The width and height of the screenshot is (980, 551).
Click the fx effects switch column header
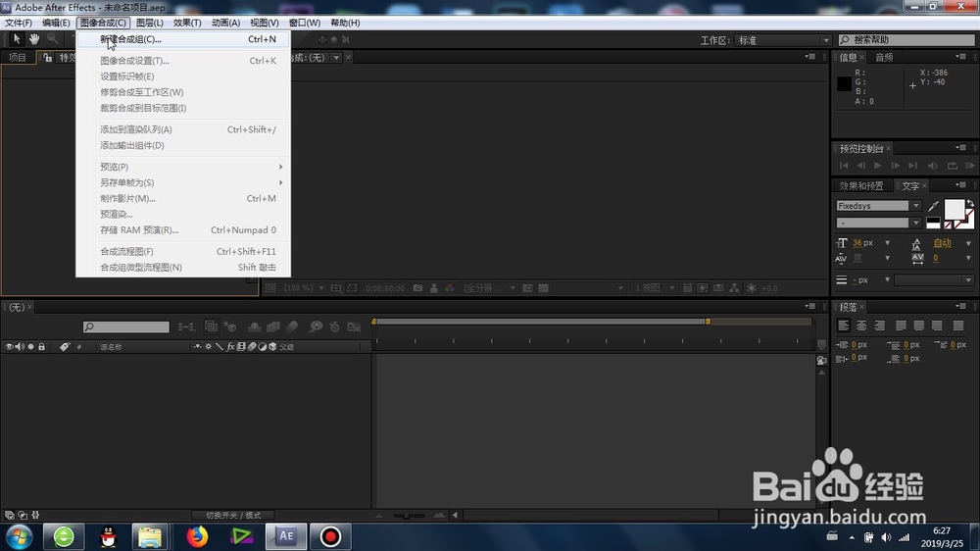[230, 346]
